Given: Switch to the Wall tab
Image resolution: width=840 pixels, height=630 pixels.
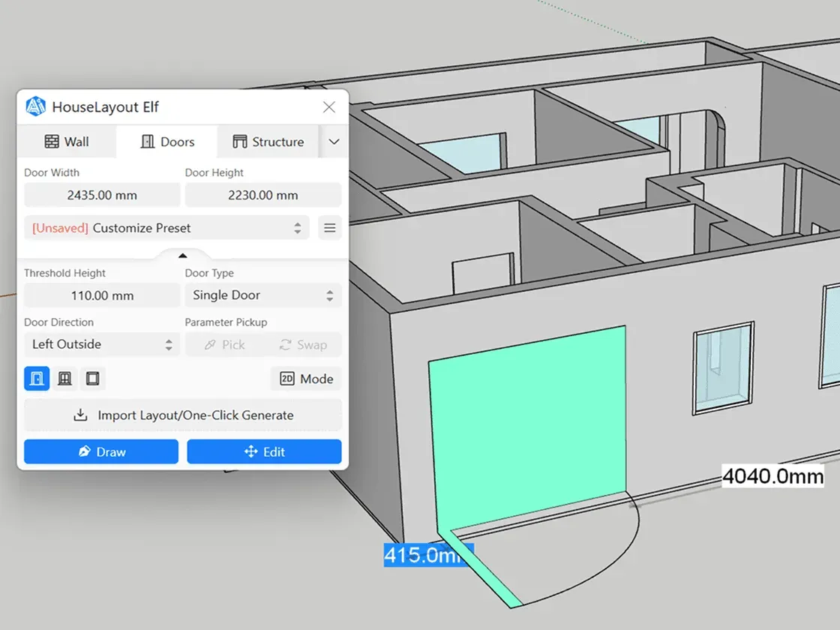Looking at the screenshot, I should click(67, 142).
